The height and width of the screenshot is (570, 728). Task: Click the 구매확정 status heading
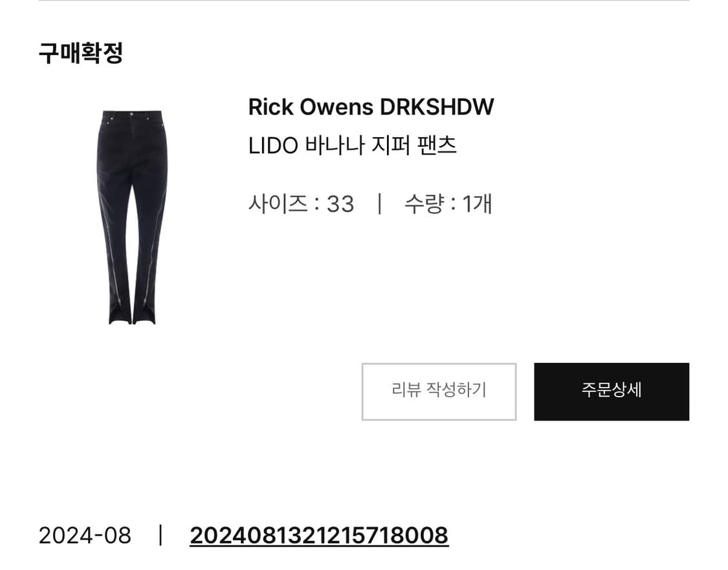[x=81, y=53]
